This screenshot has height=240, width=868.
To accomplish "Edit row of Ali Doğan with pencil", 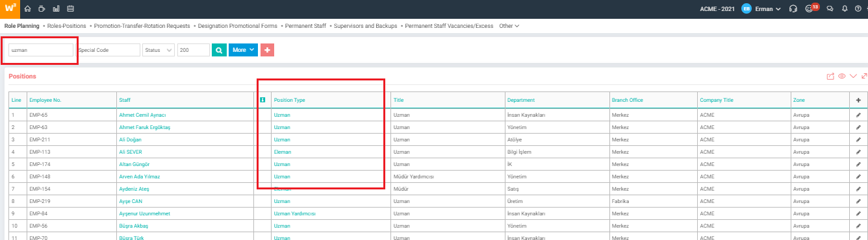I will 858,139.
